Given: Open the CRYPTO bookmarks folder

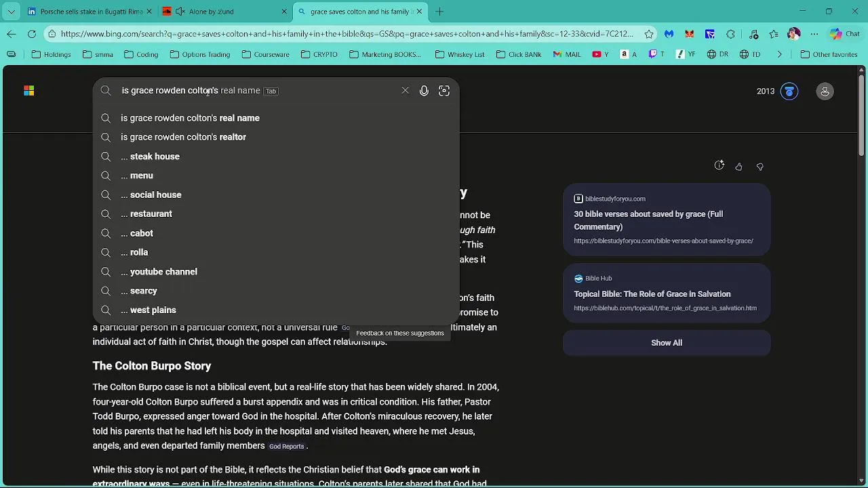Looking at the screenshot, I should (x=319, y=54).
